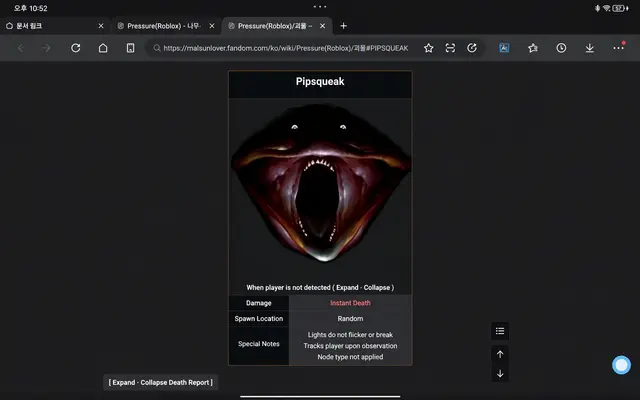Click the 'Damage' row label
The image size is (640, 400).
[259, 303]
